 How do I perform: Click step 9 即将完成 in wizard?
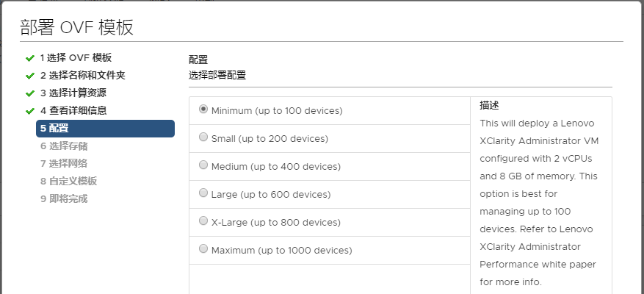coord(64,199)
